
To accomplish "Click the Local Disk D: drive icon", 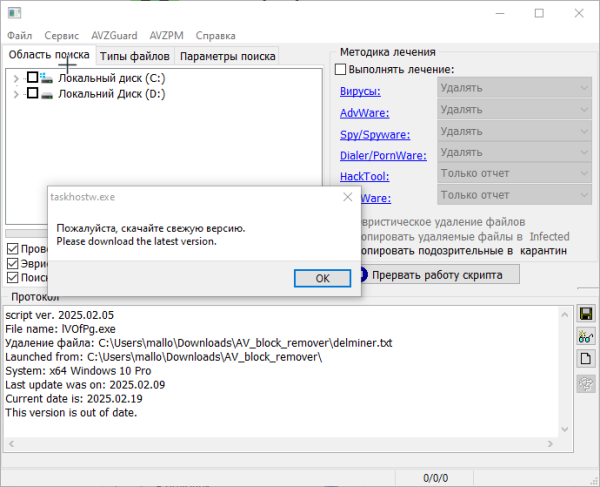I will [46, 94].
